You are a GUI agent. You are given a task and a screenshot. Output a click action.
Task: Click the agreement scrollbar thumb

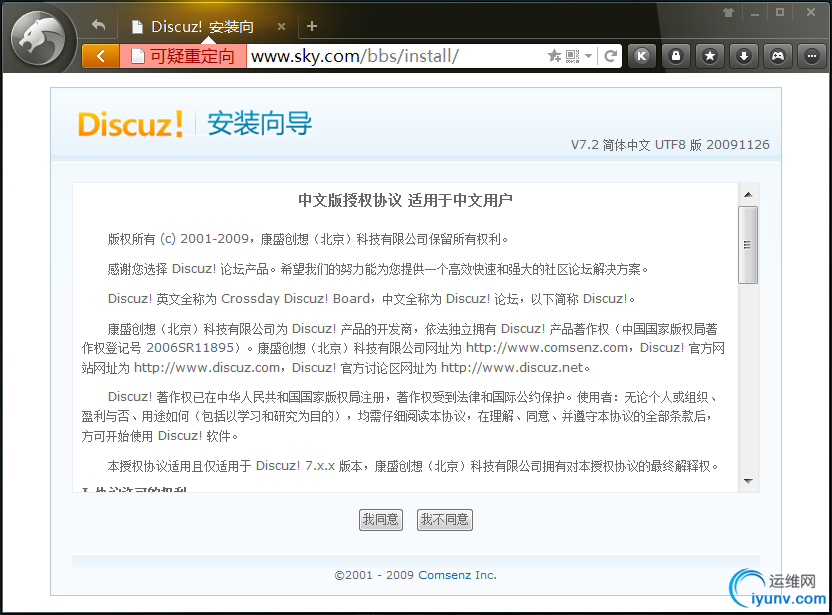click(x=748, y=245)
